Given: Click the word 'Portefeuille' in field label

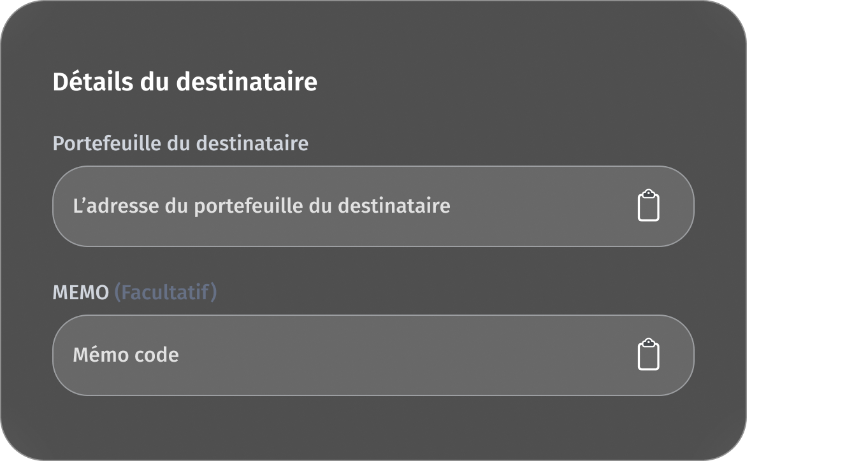Looking at the screenshot, I should click(106, 143).
